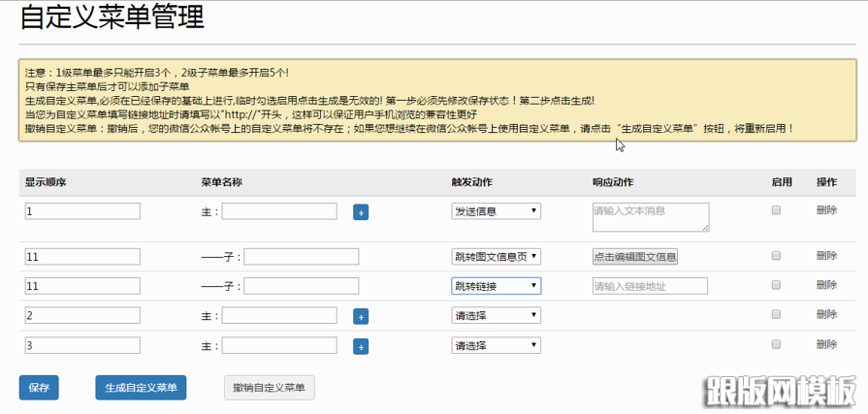Image resolution: width=868 pixels, height=414 pixels.
Task: Click the 请输入链接地址 input field
Action: point(645,286)
